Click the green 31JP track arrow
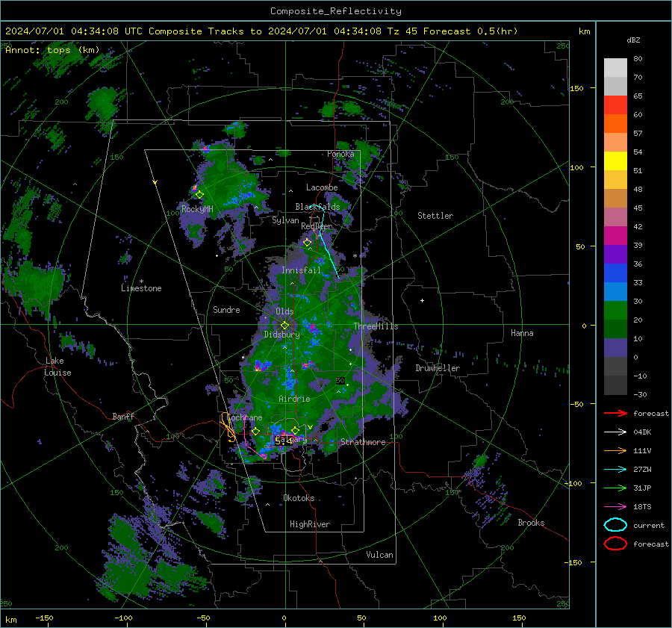This screenshot has height=628, width=672. click(x=615, y=488)
